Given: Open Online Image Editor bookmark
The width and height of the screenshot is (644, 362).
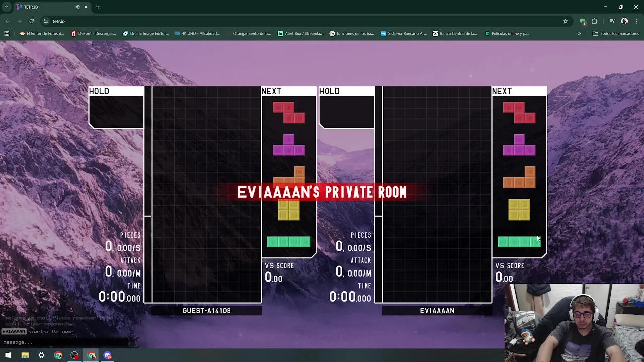Looking at the screenshot, I should [x=145, y=34].
